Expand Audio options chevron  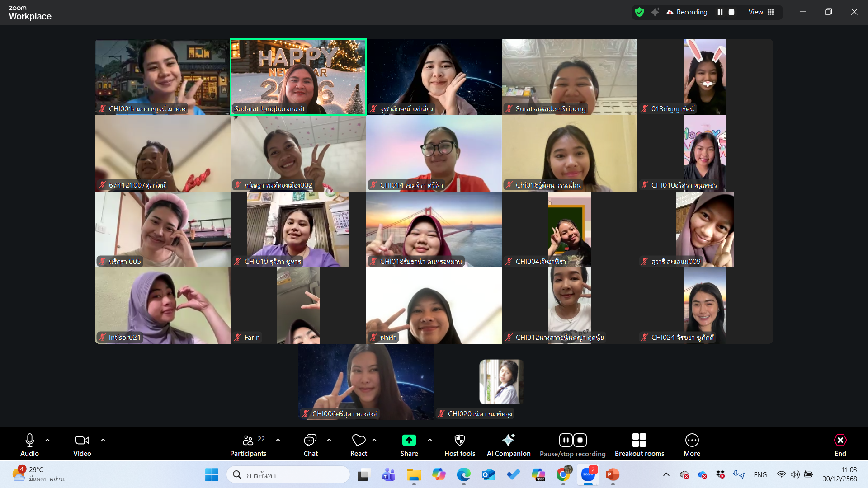47,440
